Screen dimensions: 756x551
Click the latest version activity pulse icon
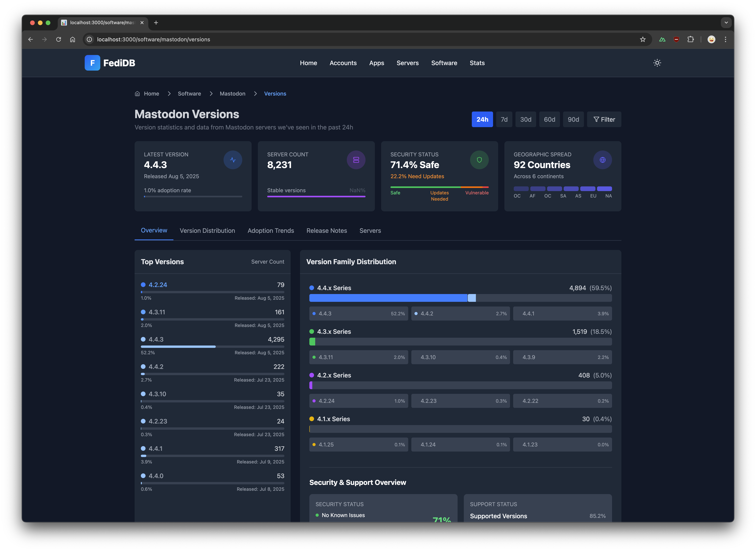[233, 160]
